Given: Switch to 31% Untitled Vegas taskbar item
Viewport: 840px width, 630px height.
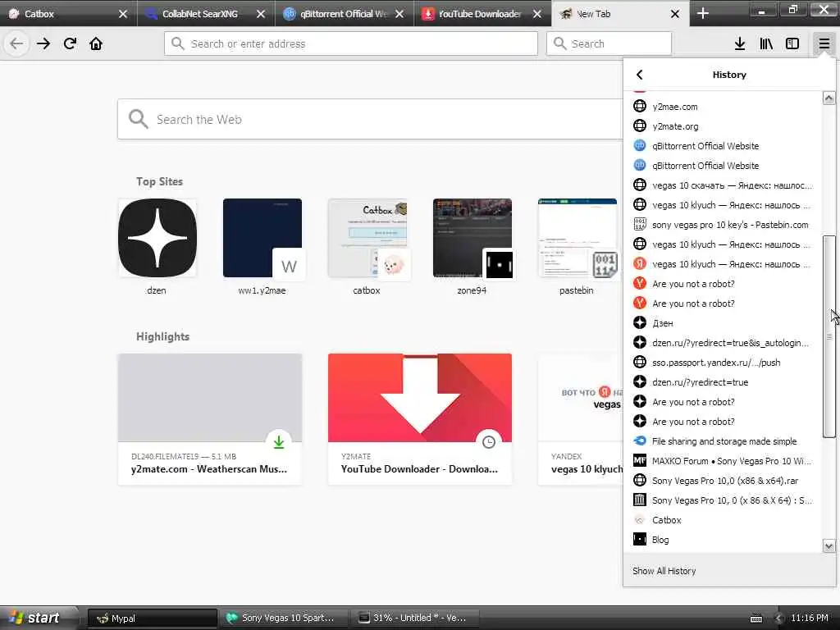Looking at the screenshot, I should (x=414, y=619).
